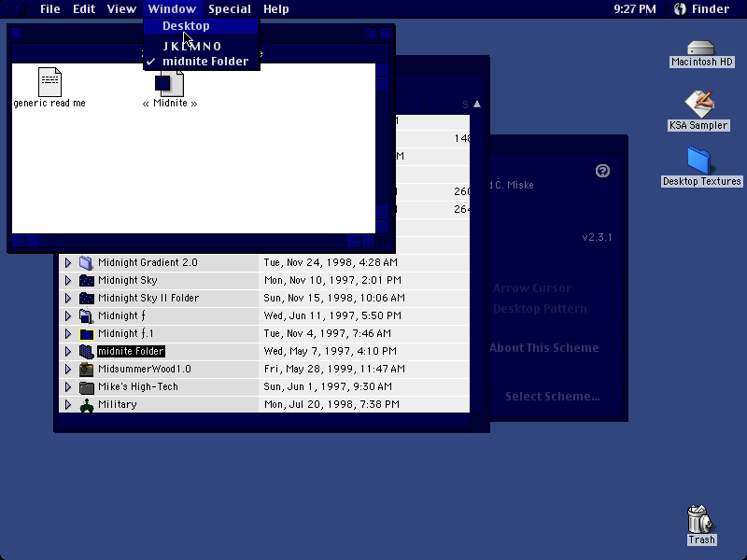Click the v2.3.1 version text
Image resolution: width=747 pixels, height=560 pixels.
pyautogui.click(x=597, y=237)
